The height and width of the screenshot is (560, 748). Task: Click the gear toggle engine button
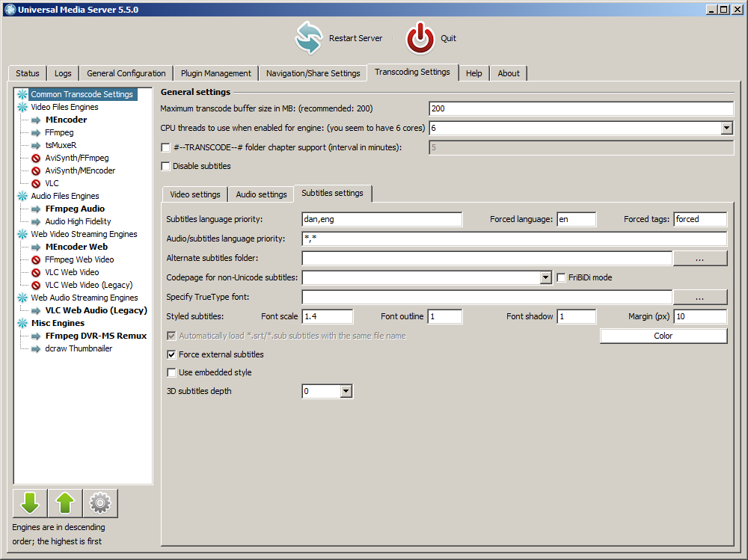(100, 503)
